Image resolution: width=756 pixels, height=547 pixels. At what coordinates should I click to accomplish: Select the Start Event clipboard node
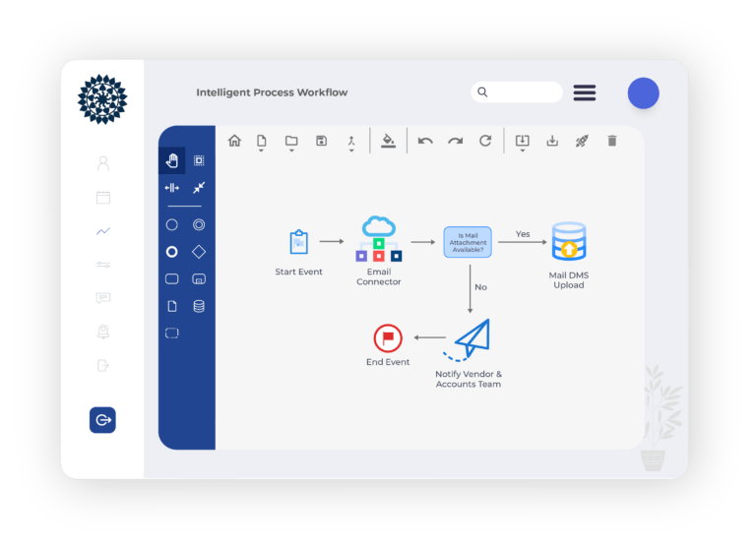[299, 241]
